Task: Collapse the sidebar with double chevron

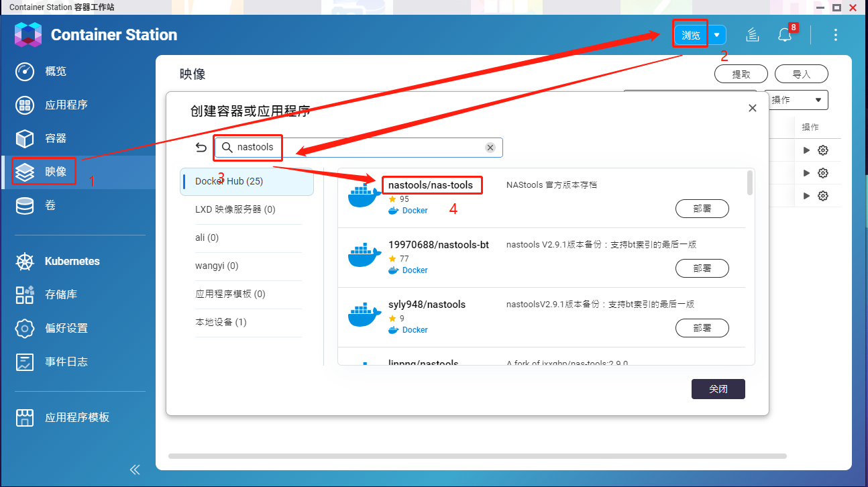Action: tap(135, 470)
